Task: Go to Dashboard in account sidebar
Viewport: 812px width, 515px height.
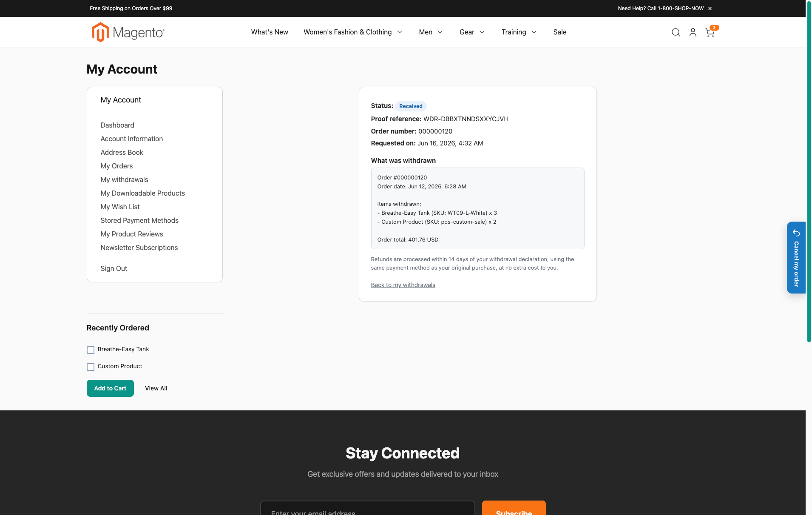Action: [x=117, y=125]
